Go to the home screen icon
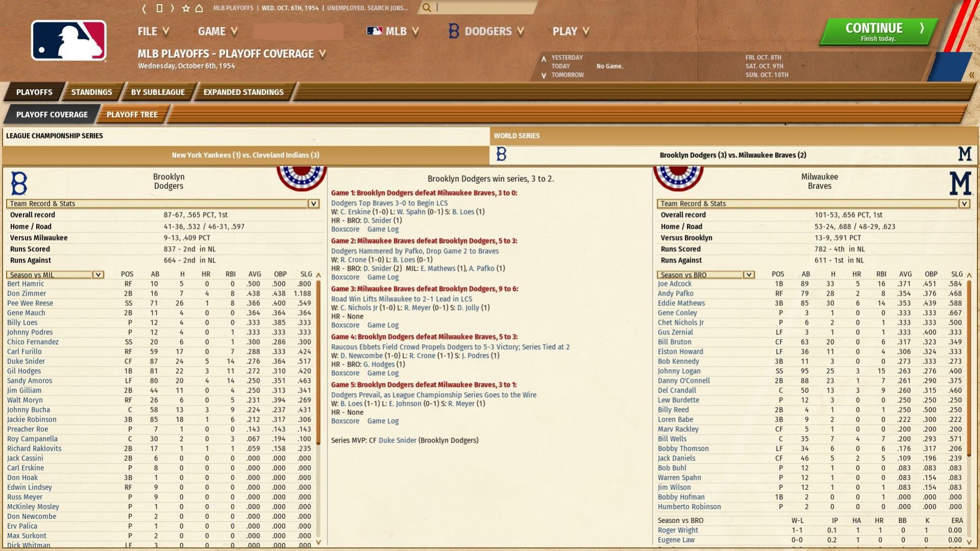The image size is (980, 551). 199,8
